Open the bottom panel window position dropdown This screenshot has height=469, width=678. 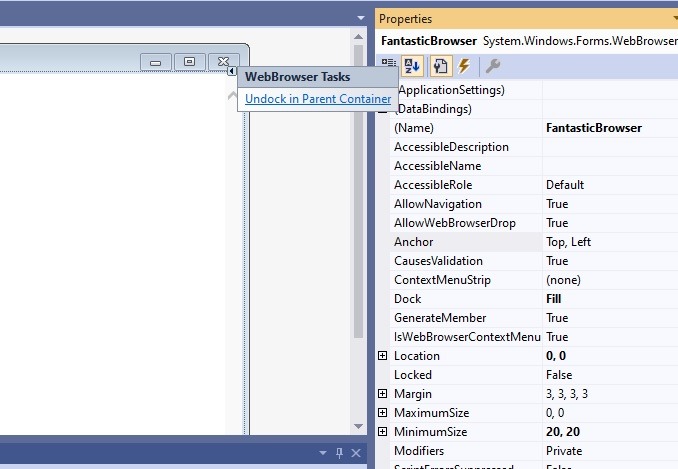point(323,453)
